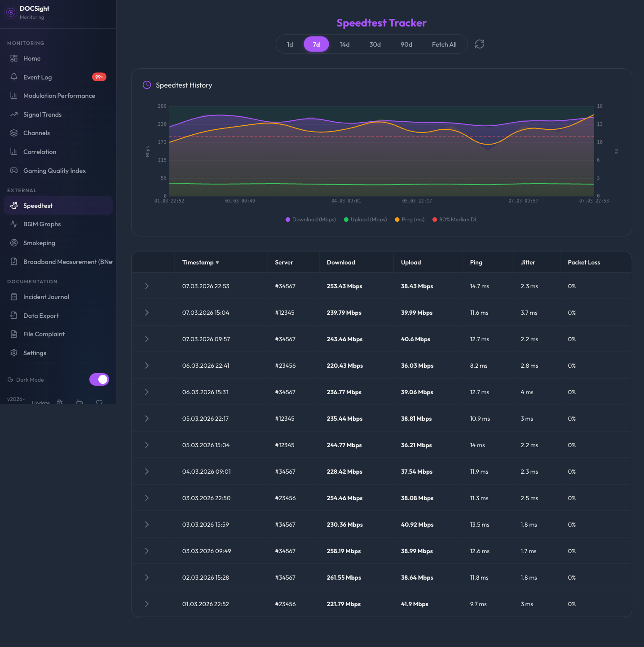Select the Modulation Performance monitoring icon
The image size is (644, 647).
[x=14, y=96]
